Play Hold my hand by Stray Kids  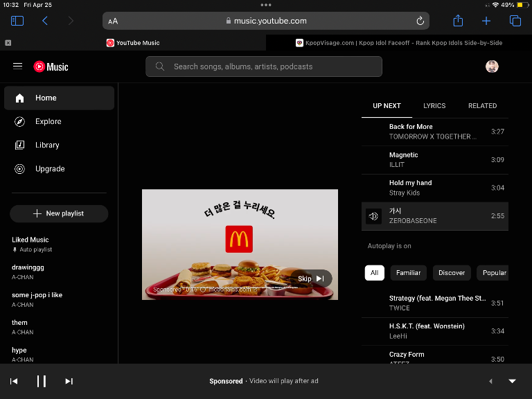435,188
